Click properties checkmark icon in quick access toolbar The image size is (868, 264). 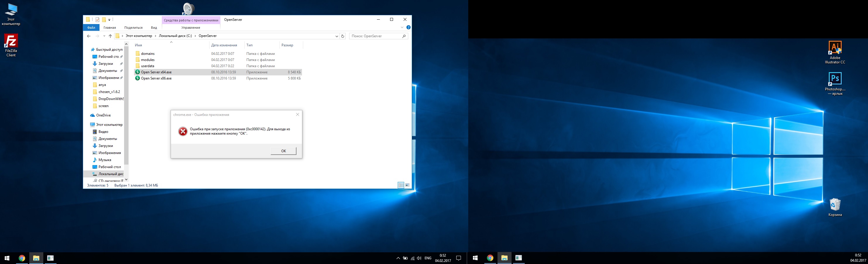(97, 20)
